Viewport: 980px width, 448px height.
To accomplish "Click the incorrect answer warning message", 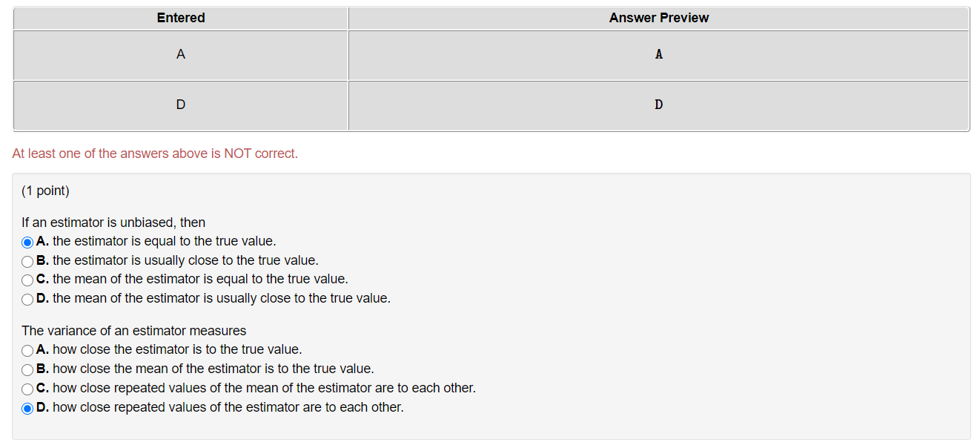I will [154, 154].
